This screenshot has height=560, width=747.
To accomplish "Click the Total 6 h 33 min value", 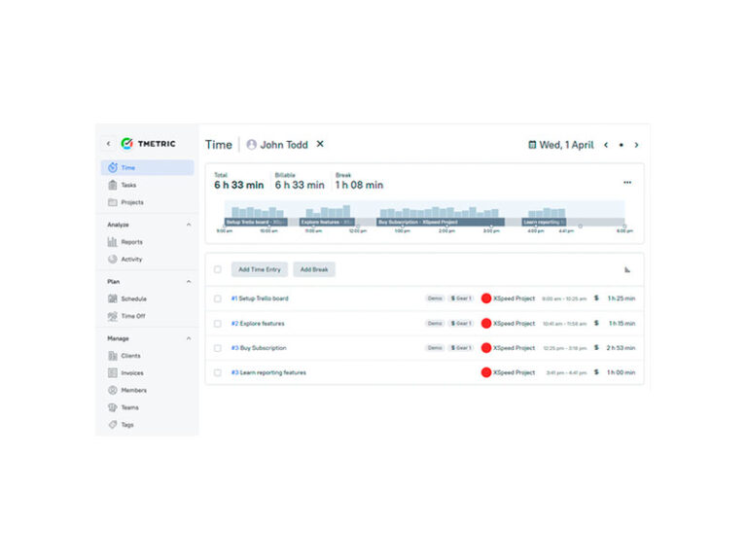I will point(238,185).
